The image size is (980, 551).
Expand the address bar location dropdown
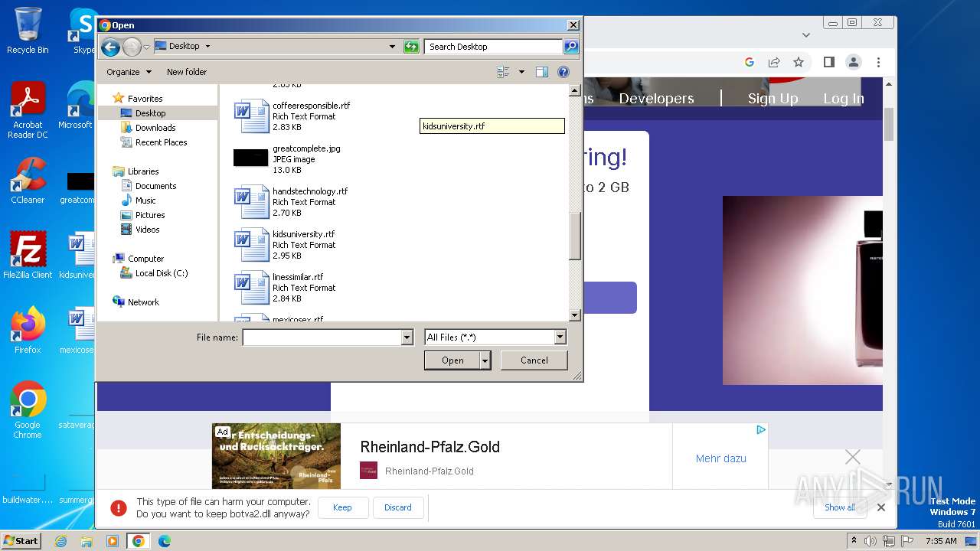(392, 47)
